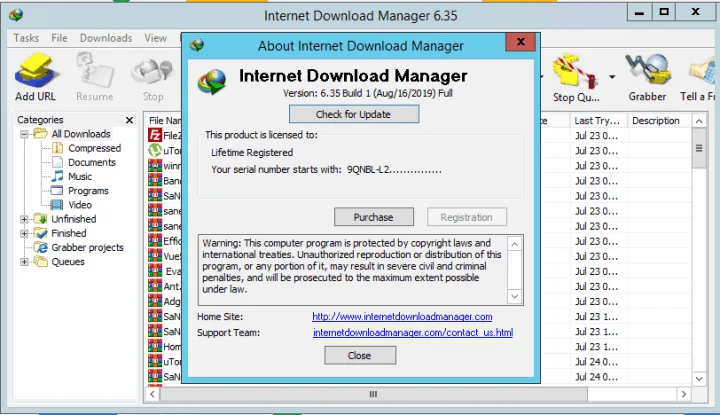Click the Resume toolbar icon

point(94,76)
